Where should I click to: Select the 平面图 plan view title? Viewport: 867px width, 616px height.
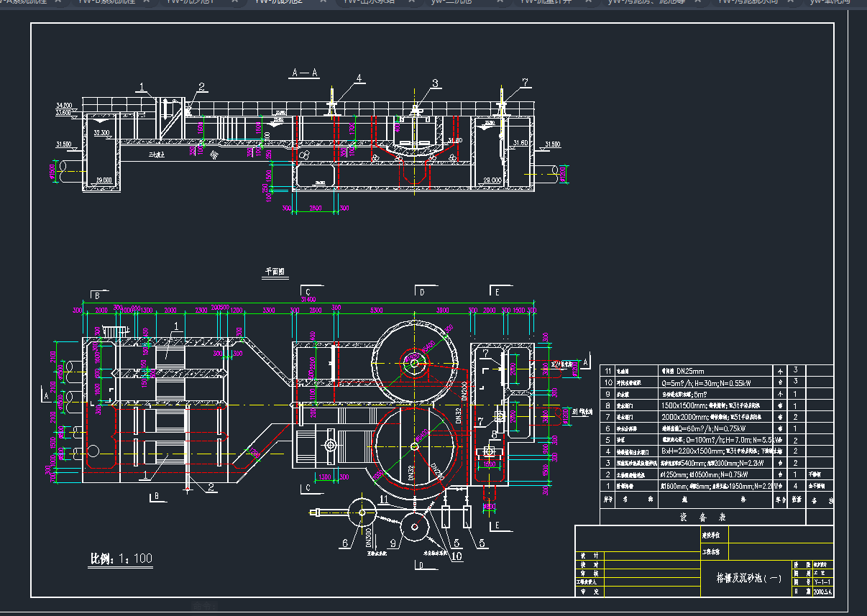[275, 272]
